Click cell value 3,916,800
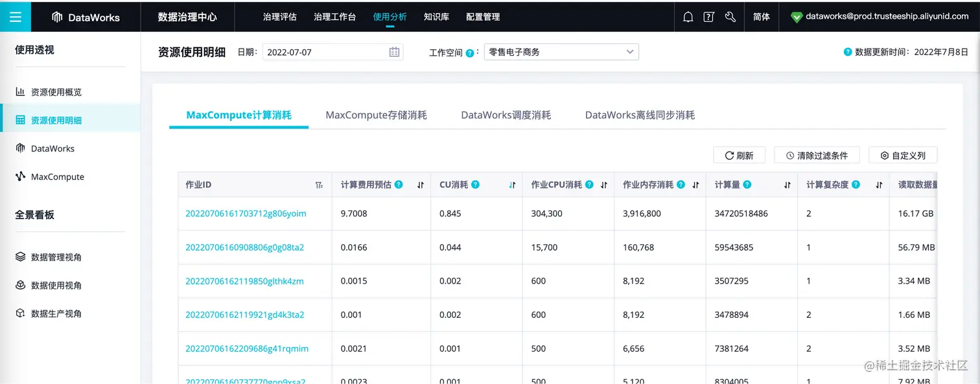 (642, 214)
